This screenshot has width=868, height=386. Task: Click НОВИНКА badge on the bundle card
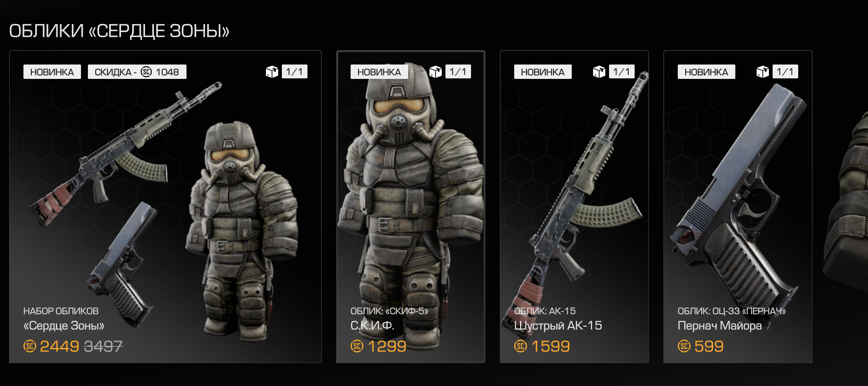click(52, 72)
